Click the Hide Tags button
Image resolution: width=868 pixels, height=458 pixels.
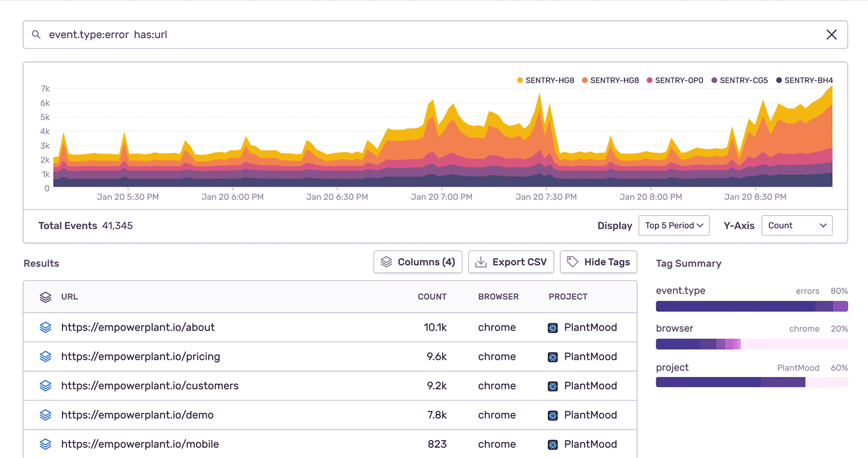(598, 262)
